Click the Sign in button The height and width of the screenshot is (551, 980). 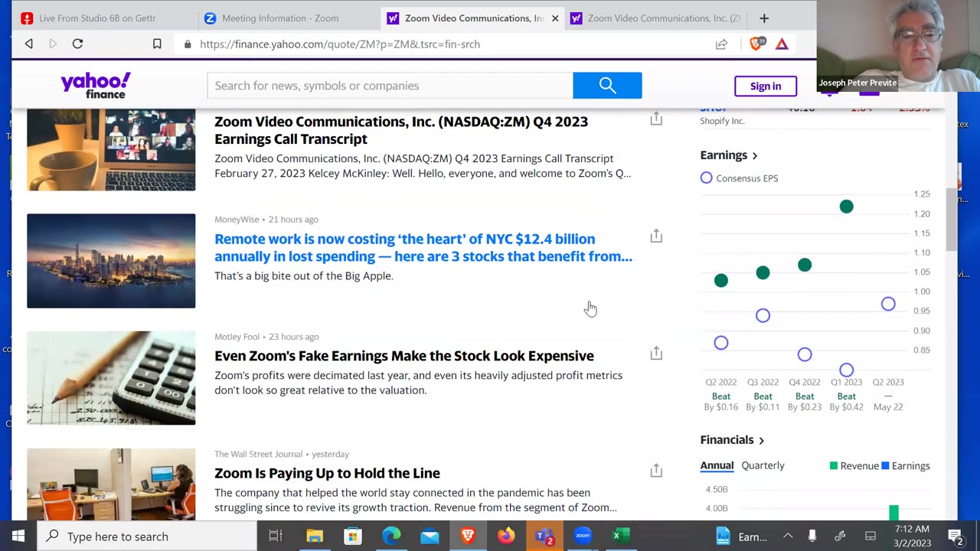(766, 86)
